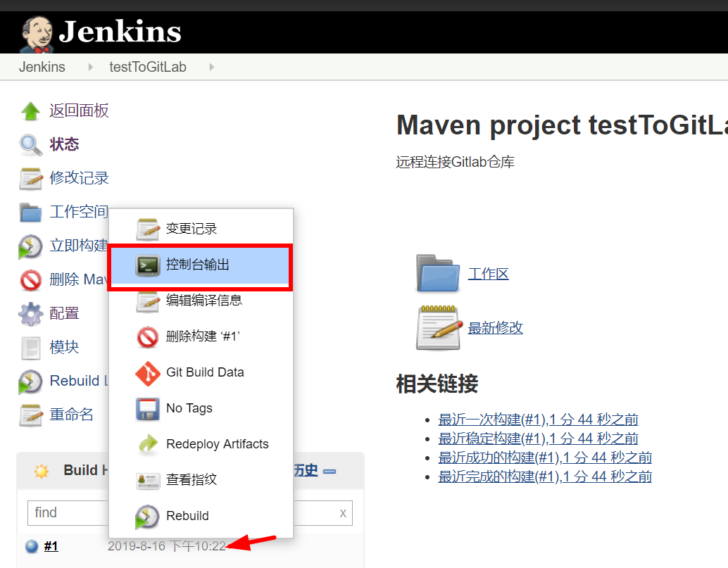Click the notepad icon beside 重命名
This screenshot has height=568, width=728.
click(31, 415)
